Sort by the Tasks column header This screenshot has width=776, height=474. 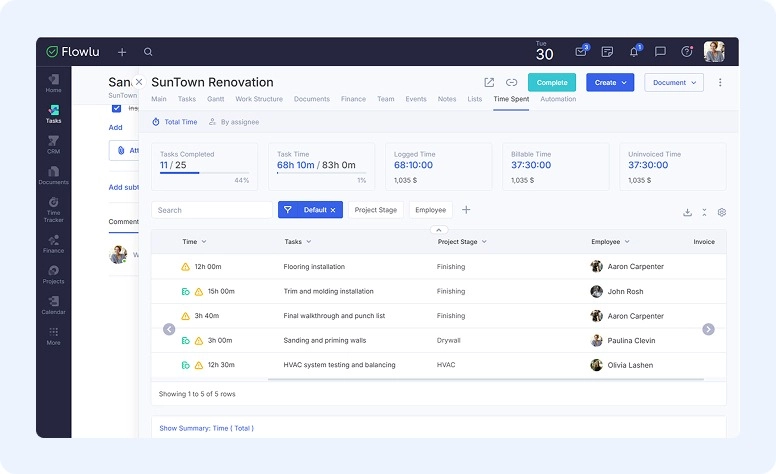pyautogui.click(x=298, y=241)
